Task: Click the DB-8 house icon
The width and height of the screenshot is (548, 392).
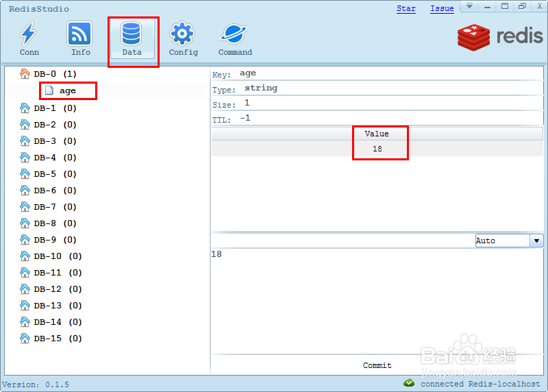Action: pos(25,223)
